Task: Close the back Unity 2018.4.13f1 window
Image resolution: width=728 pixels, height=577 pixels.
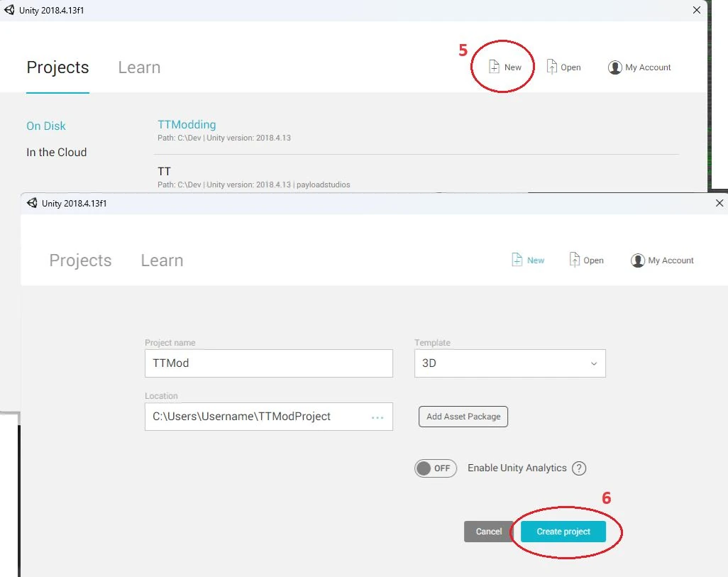Action: point(697,10)
